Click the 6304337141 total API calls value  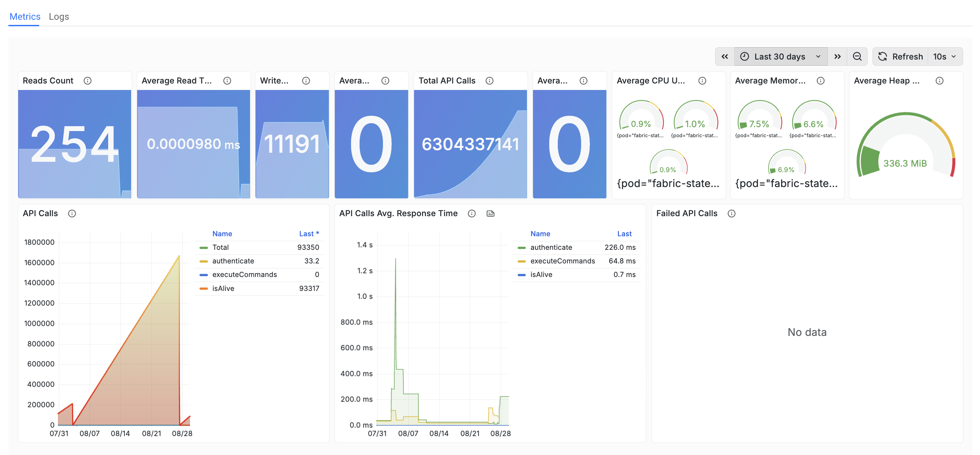coord(470,144)
